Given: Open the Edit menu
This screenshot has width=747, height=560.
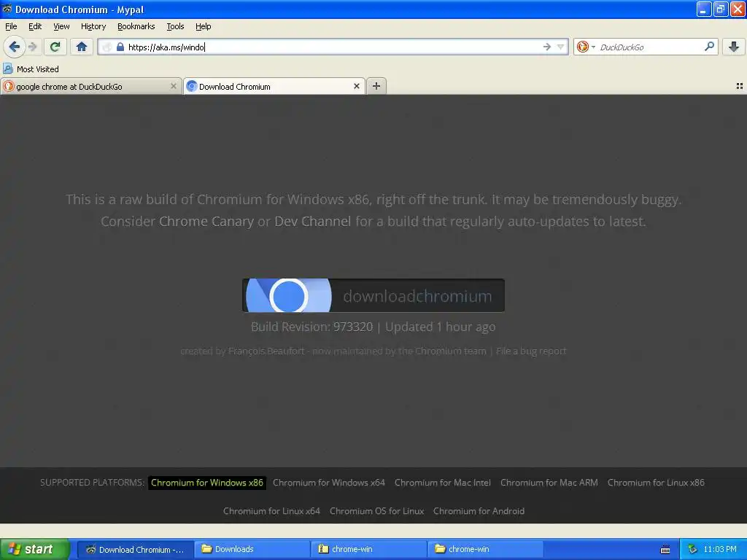Looking at the screenshot, I should point(35,26).
